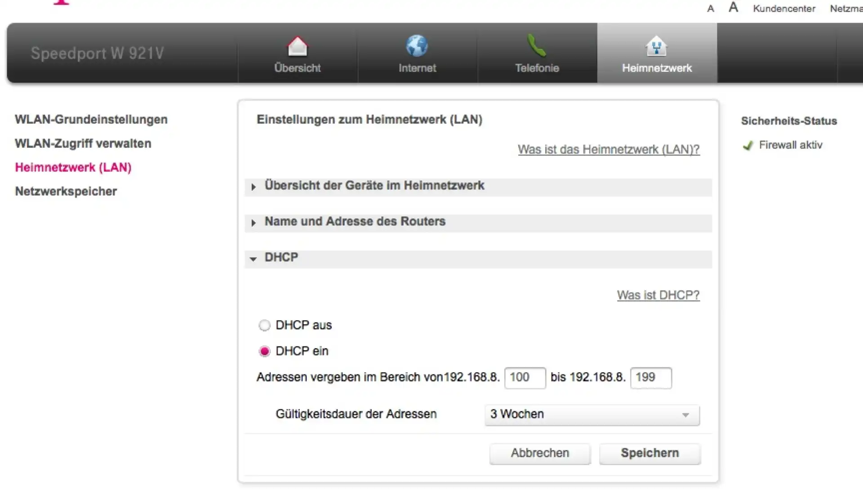
Task: Click the Übersicht house icon
Action: pyautogui.click(x=297, y=46)
